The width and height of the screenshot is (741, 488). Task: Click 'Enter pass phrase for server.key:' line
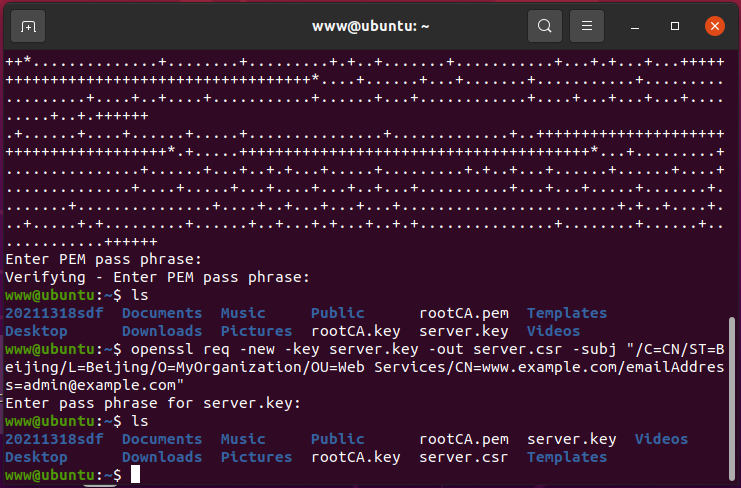click(153, 403)
